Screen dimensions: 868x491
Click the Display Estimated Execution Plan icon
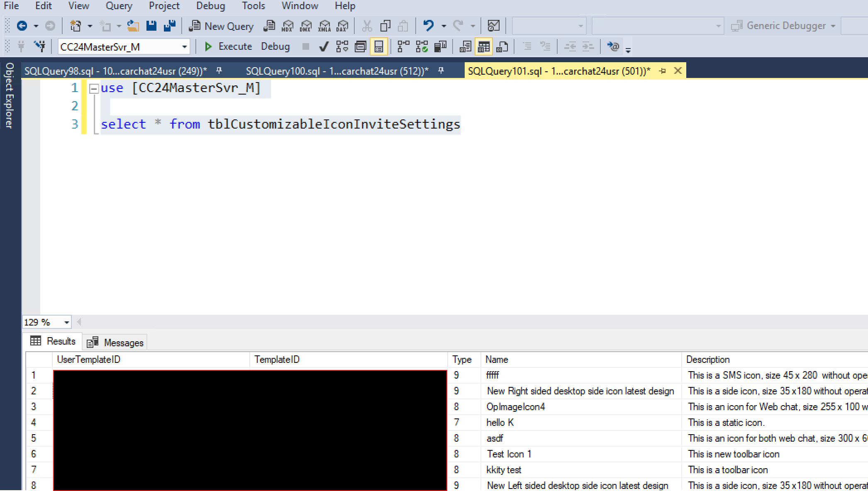pyautogui.click(x=342, y=46)
